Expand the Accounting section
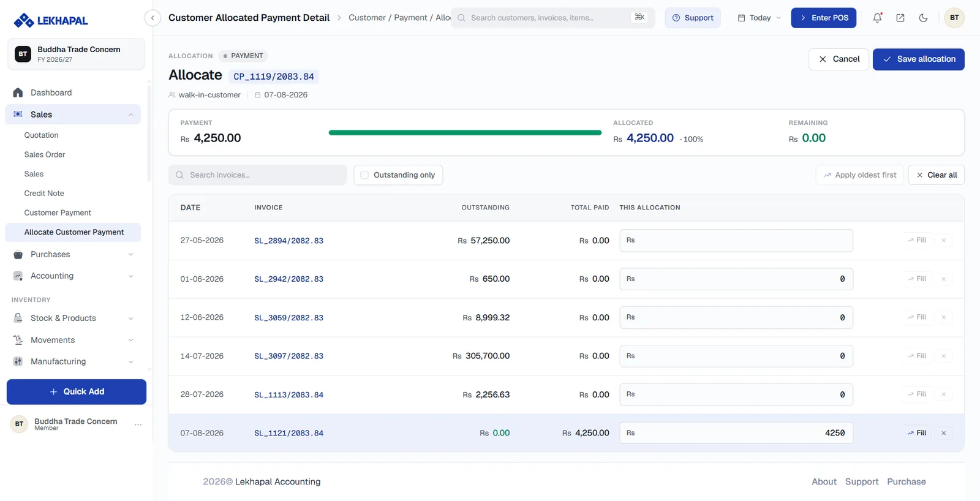980x501 pixels. 130,276
